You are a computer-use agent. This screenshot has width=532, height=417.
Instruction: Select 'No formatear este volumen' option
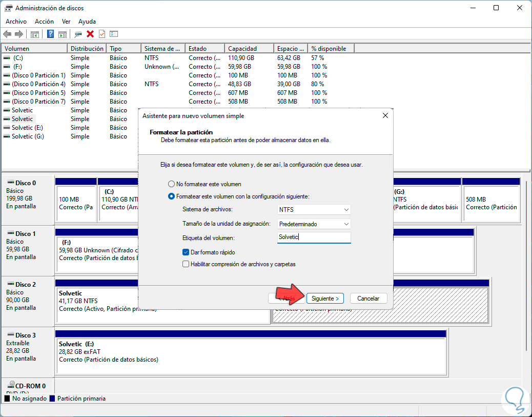coord(171,184)
